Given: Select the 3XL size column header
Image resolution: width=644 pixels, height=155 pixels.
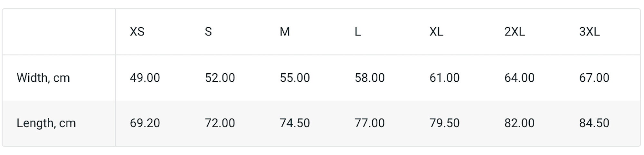Looking at the screenshot, I should (589, 32).
